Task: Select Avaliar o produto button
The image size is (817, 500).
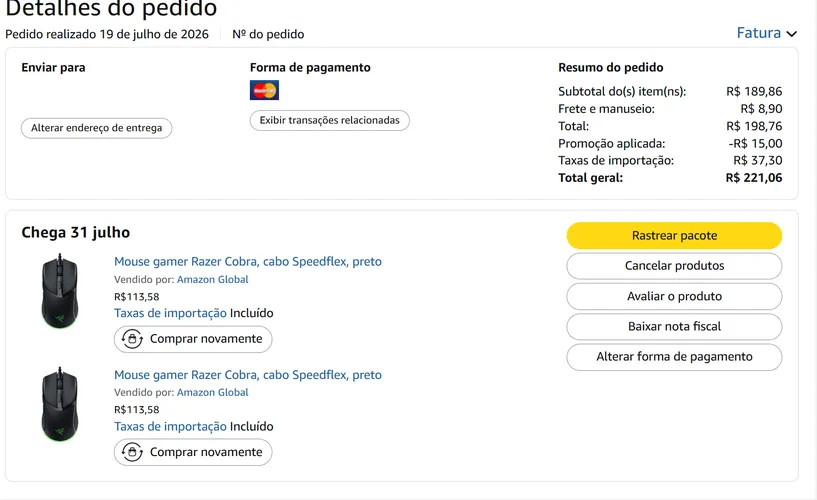Action: pyautogui.click(x=674, y=296)
